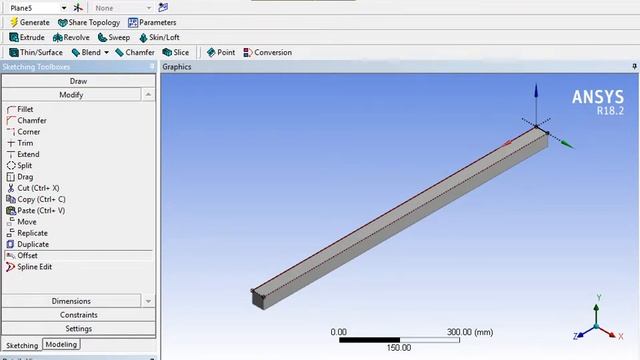Select the Spline Edit tool
The image size is (640, 360).
(29, 267)
